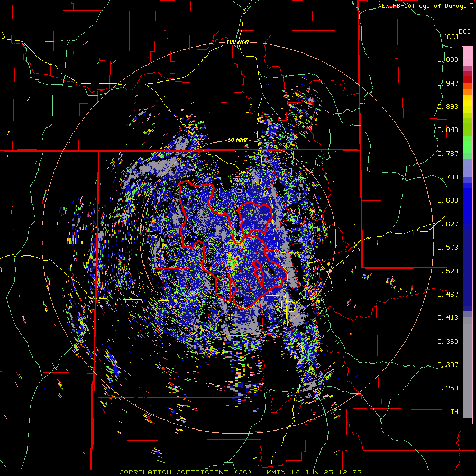Click the 0.573 legend value
The image size is (476, 476).
pyautogui.click(x=448, y=248)
